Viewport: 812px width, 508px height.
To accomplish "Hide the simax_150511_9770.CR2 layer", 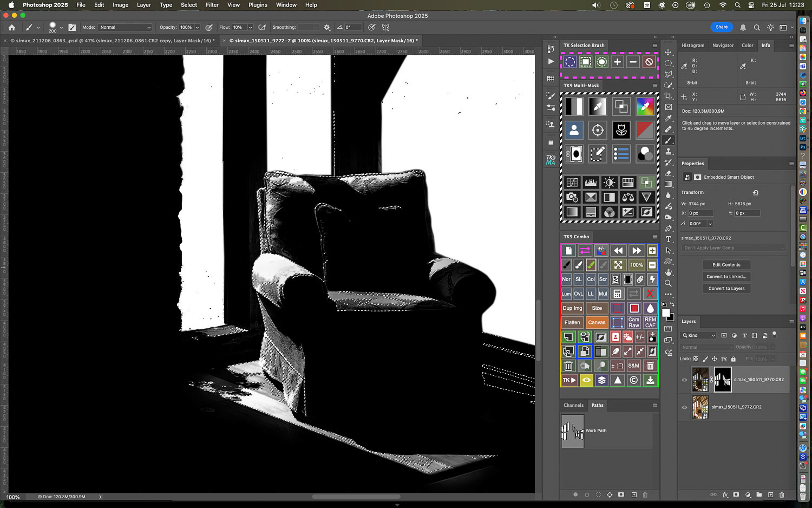I will [684, 380].
